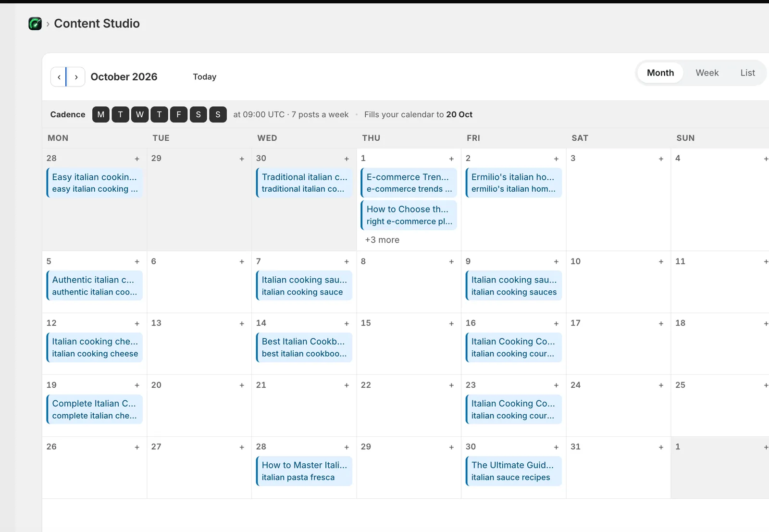Add post on October 31 plus icon

(x=661, y=447)
